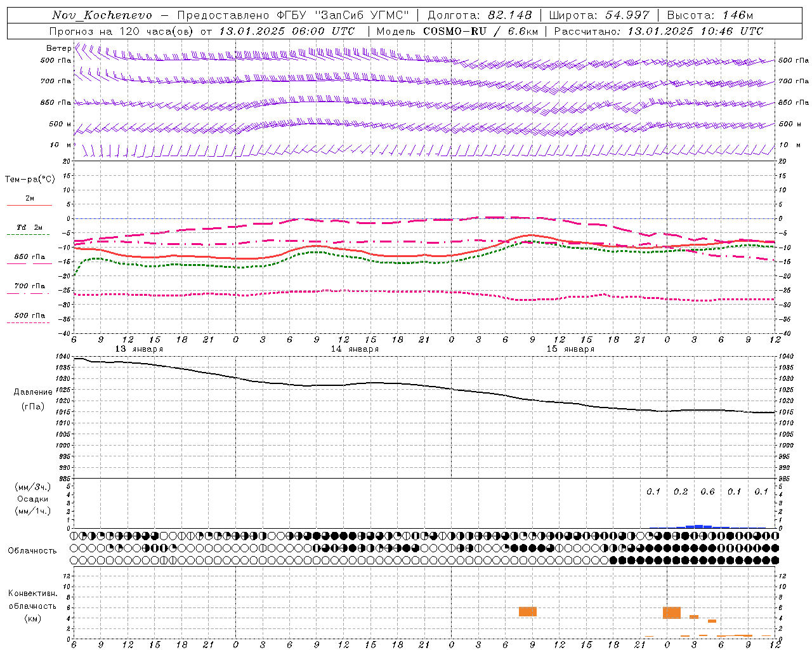Click the Давление pressure panel label
812x650 pixels.
33,392
